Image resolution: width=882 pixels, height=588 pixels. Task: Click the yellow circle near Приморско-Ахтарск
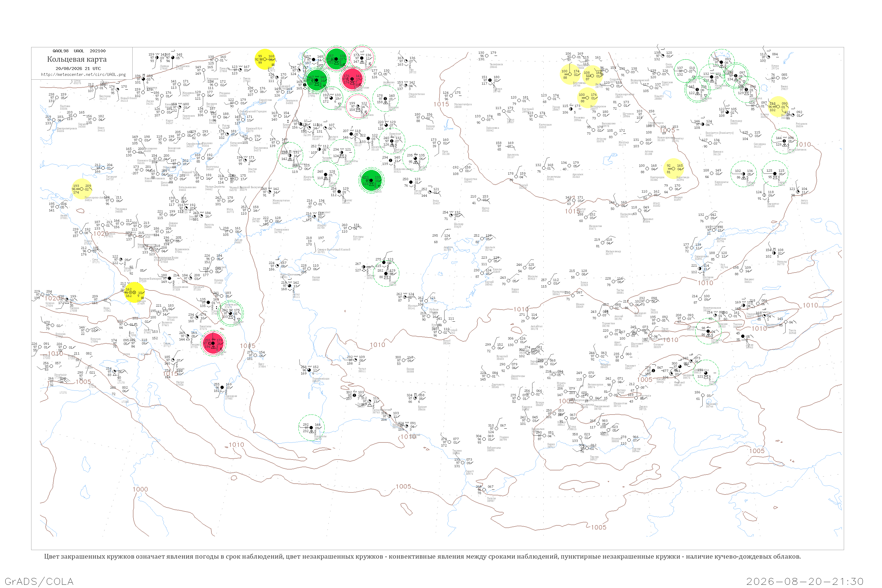82,189
